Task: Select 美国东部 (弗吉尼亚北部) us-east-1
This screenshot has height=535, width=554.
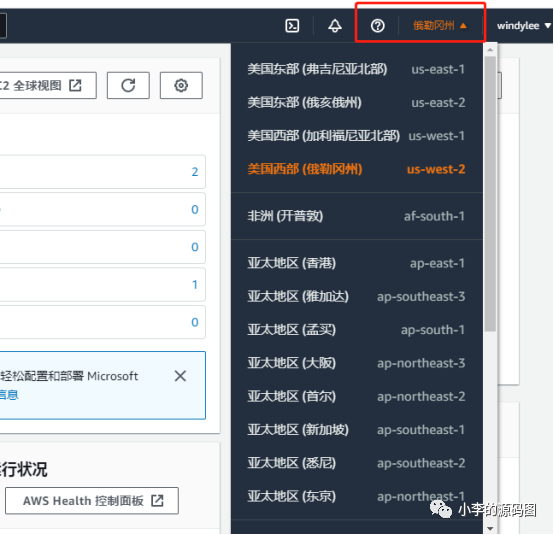Action: [x=356, y=69]
